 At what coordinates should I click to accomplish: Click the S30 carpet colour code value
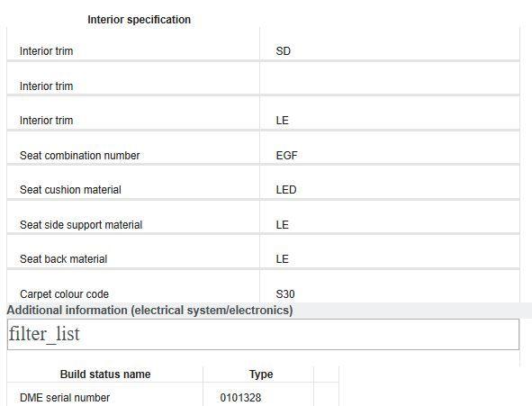285,294
